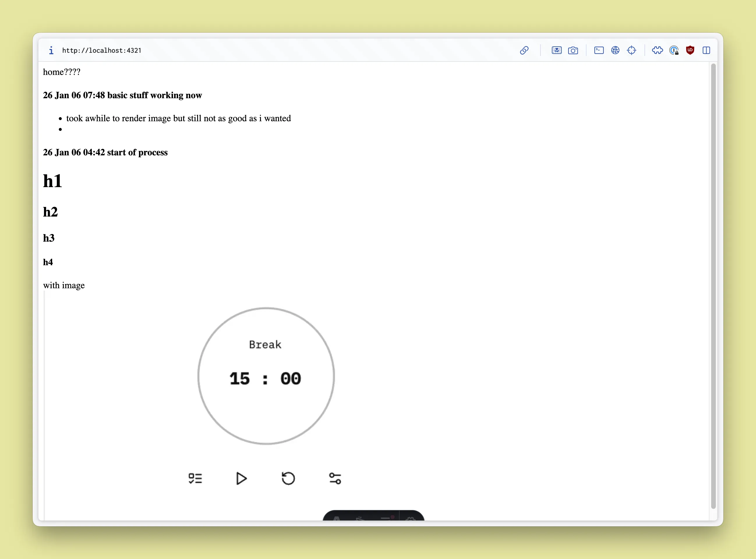Viewport: 756px width, 559px height.
Task: Open the sliders settings icon under timer
Action: click(335, 478)
